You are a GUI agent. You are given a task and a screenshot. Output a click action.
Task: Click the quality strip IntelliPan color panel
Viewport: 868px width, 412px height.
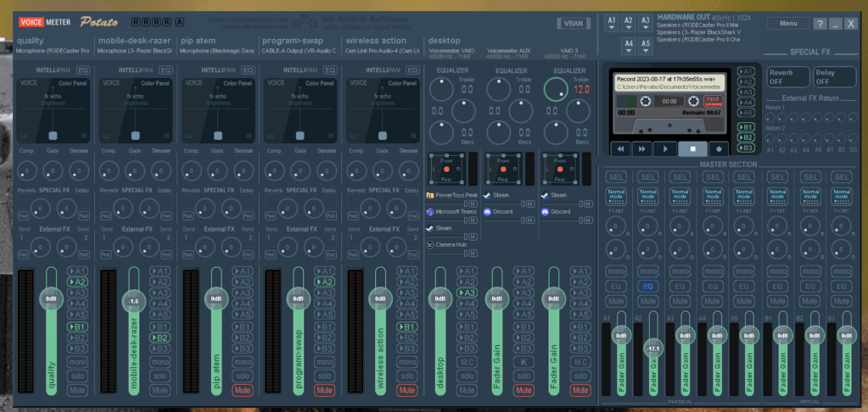point(53,110)
